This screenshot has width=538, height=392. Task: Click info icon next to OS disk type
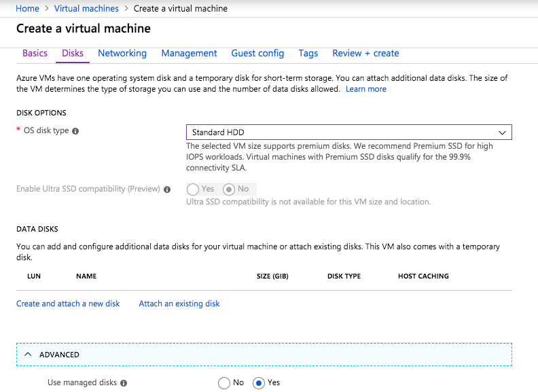[x=75, y=131]
